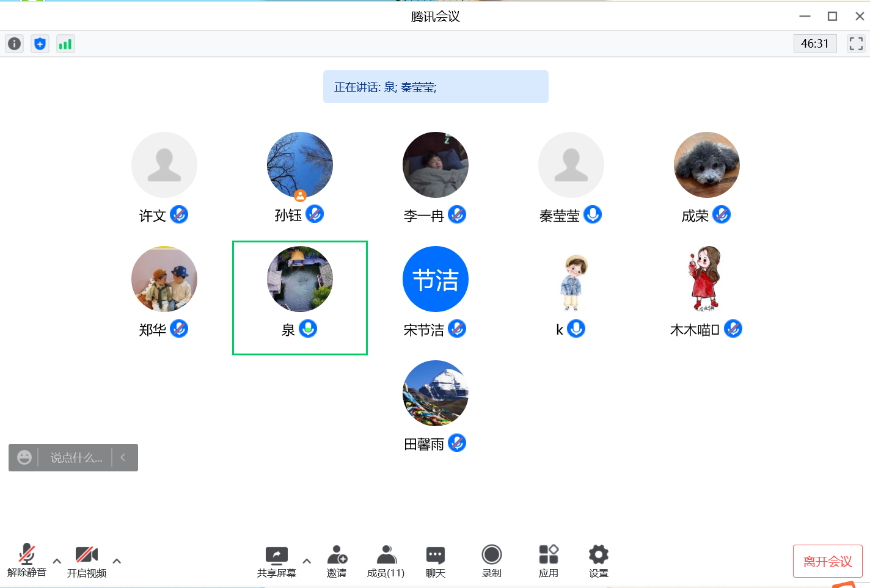Open 成员(11) members list

(386, 562)
